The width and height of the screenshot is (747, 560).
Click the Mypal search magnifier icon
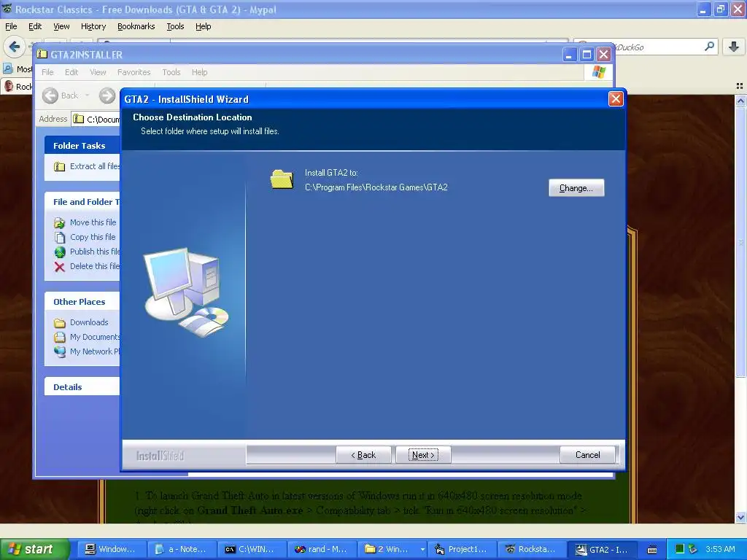tap(709, 46)
